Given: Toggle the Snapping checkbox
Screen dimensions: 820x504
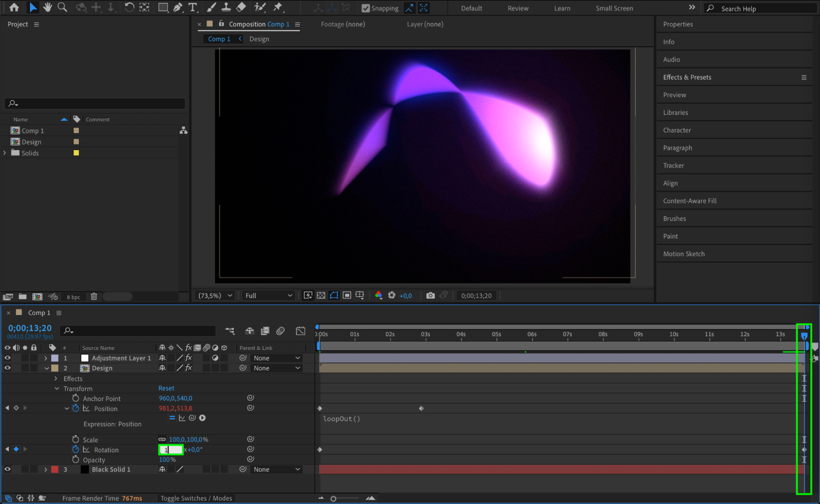Looking at the screenshot, I should pos(365,8).
